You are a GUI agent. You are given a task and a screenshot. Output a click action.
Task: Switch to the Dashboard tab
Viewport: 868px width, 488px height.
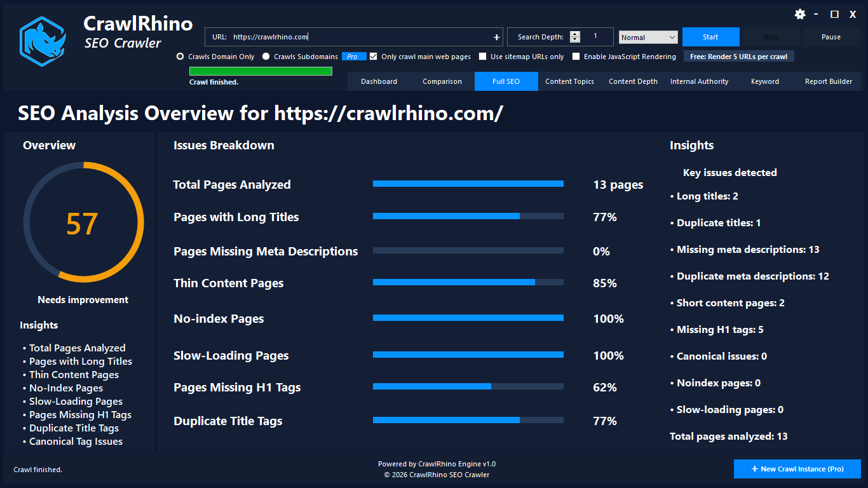click(379, 81)
